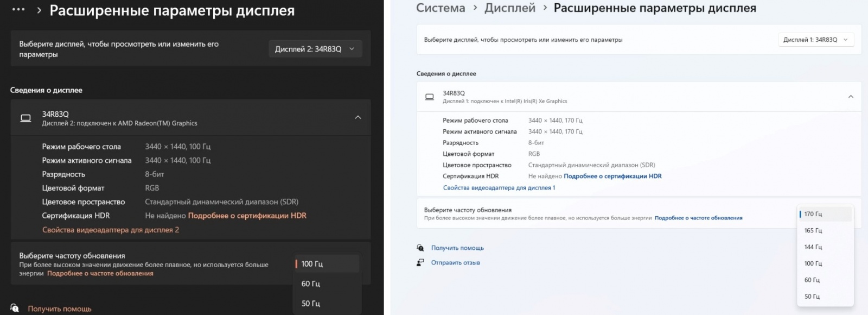
Task: Choose 165 Гц in the light refresh list
Action: [x=813, y=230]
